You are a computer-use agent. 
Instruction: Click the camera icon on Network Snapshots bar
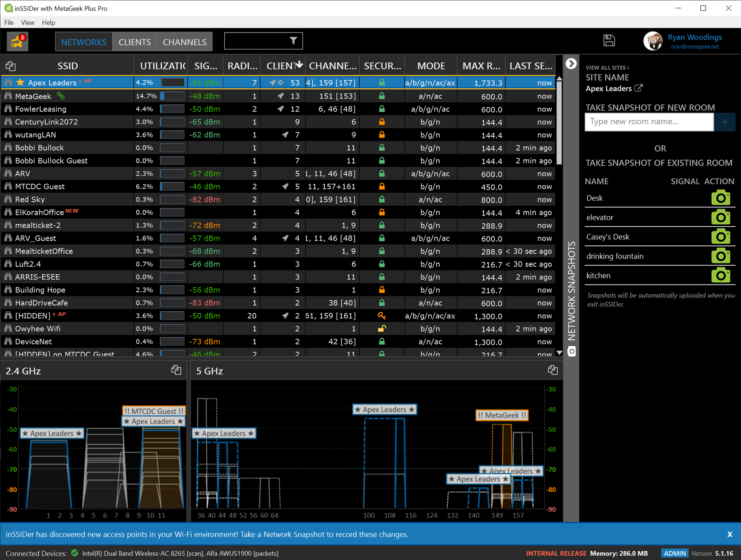click(x=571, y=351)
